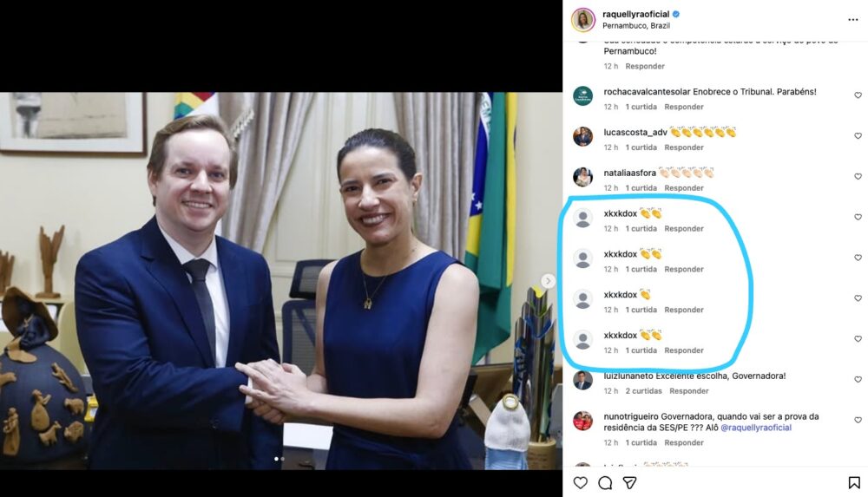Open raquellyraoficial profile avatar
This screenshot has width=868, height=497.
click(583, 20)
